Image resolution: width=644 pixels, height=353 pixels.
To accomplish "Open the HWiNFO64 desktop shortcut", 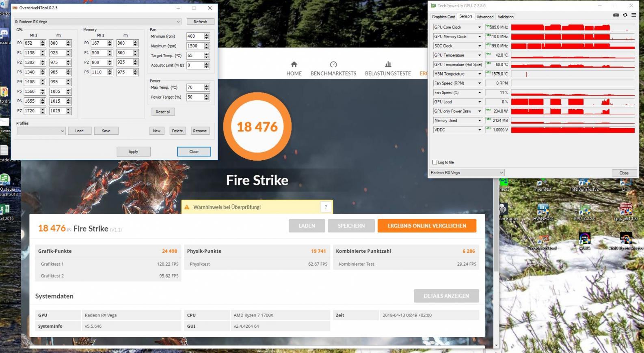I will [543, 212].
